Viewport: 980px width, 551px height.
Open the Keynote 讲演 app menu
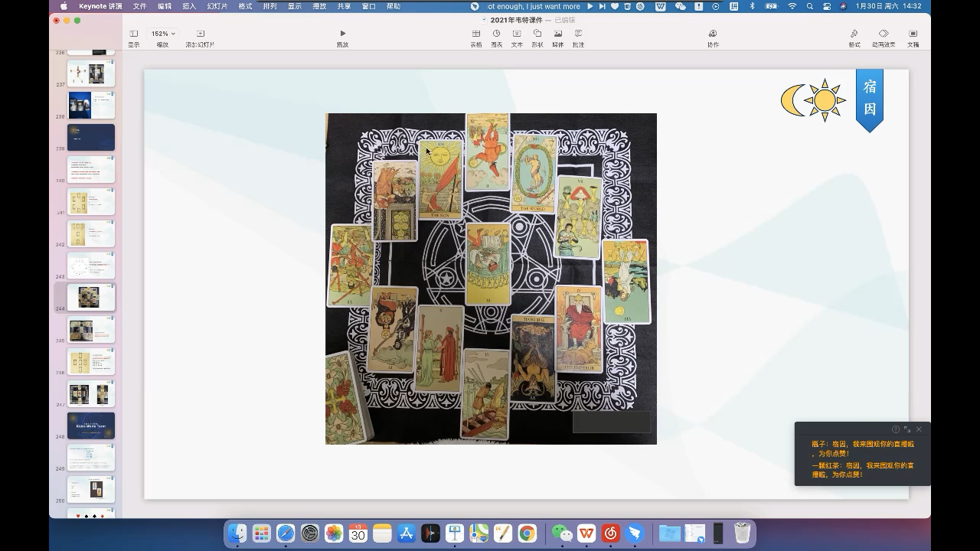point(100,6)
